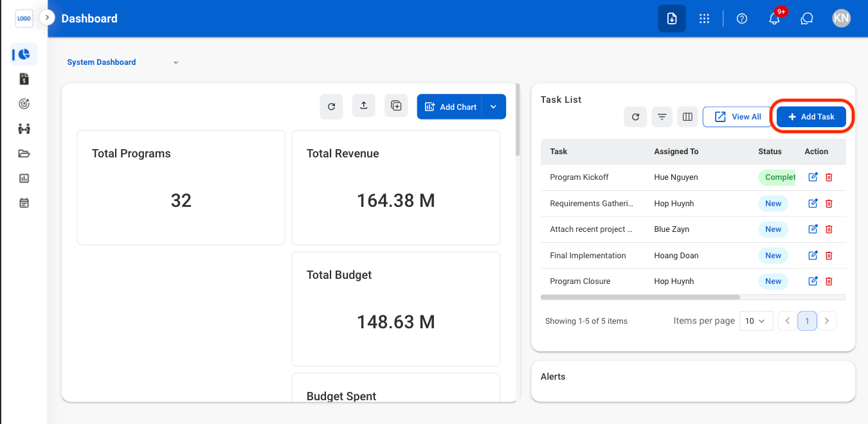The width and height of the screenshot is (868, 424).
Task: Delete the Final Implementation task
Action: [829, 256]
